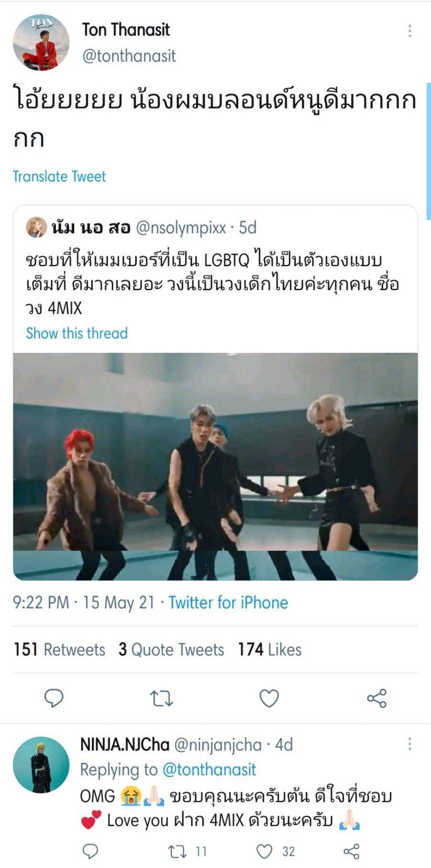Open options menu on NINJA.NJCha's reply
Viewport: 431px width, 868px height.
point(409,744)
